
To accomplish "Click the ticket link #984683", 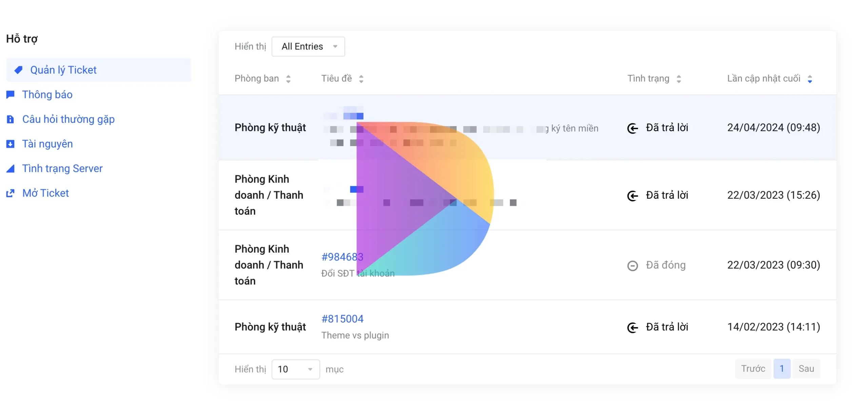I will pyautogui.click(x=342, y=257).
